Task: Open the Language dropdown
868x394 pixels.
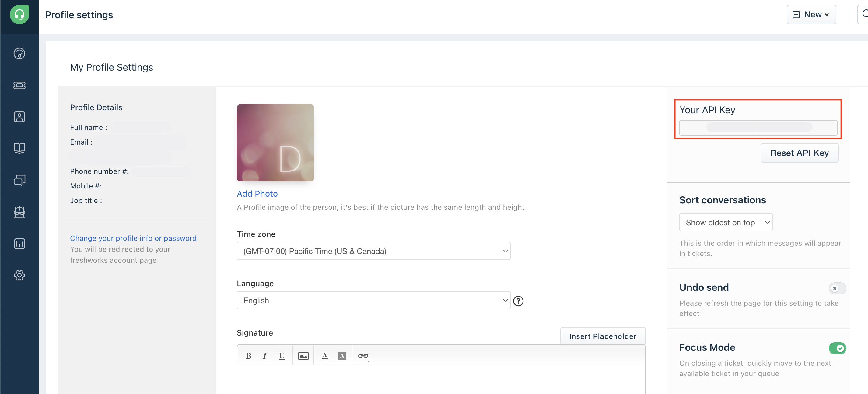Action: click(x=373, y=300)
